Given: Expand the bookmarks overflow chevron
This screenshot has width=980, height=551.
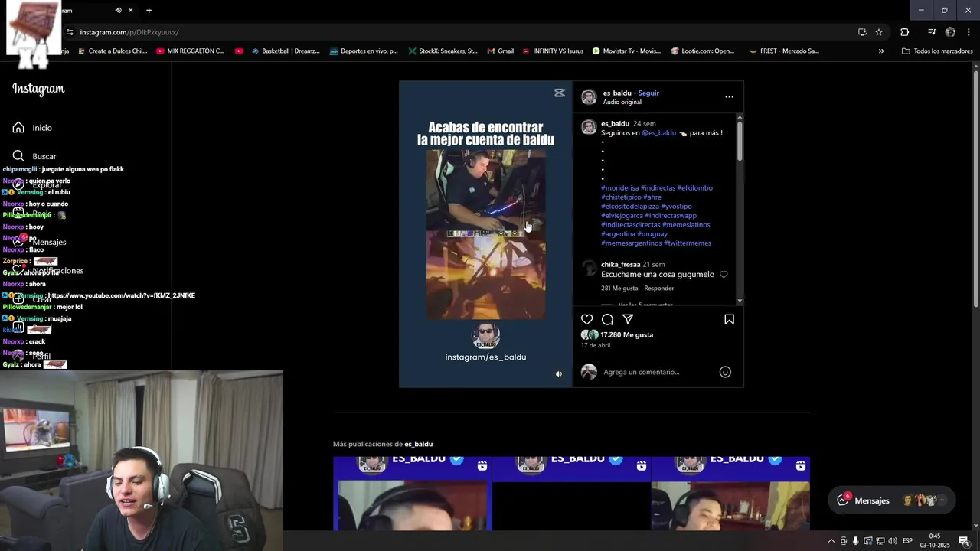Looking at the screenshot, I should [x=881, y=51].
